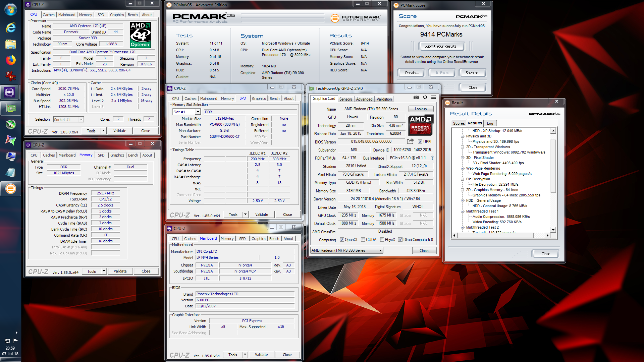Click Validate in CPU-Z Memory window
This screenshot has height=362, width=644.
pyautogui.click(x=120, y=271)
